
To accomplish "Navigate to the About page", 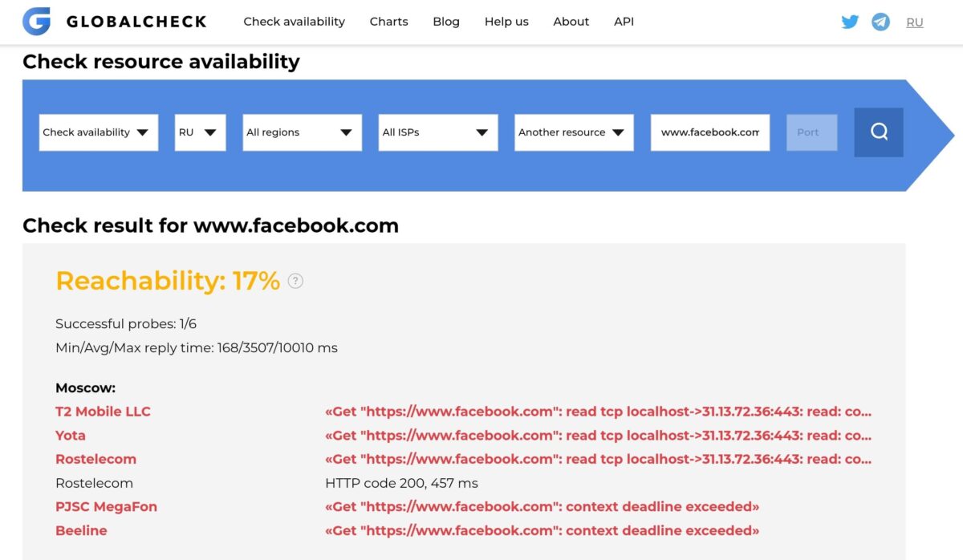I will [571, 22].
